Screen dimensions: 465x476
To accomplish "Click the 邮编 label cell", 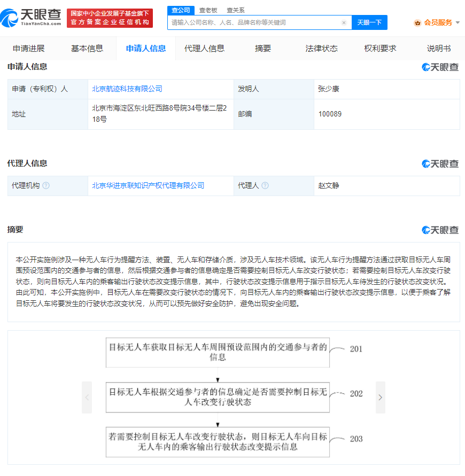I will tap(274, 114).
